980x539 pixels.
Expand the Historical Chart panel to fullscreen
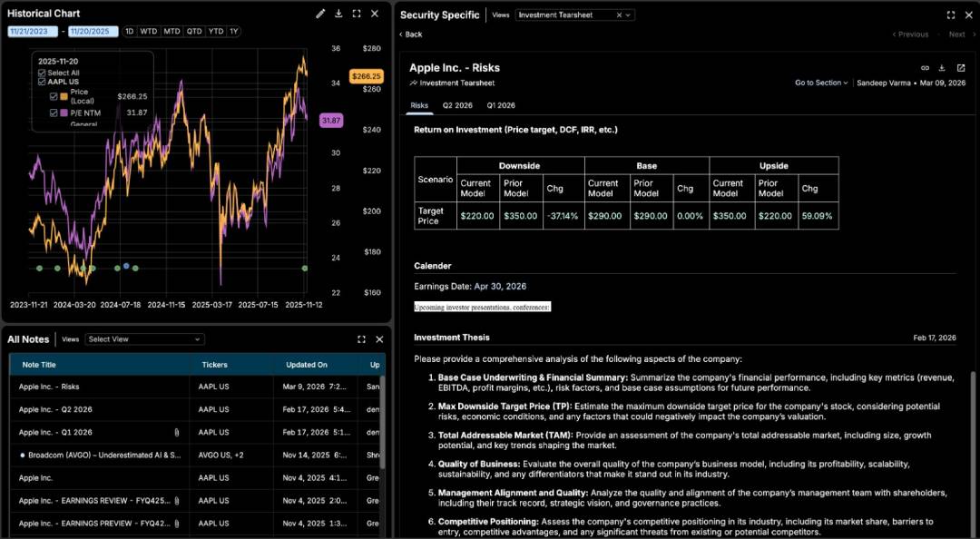coord(357,14)
